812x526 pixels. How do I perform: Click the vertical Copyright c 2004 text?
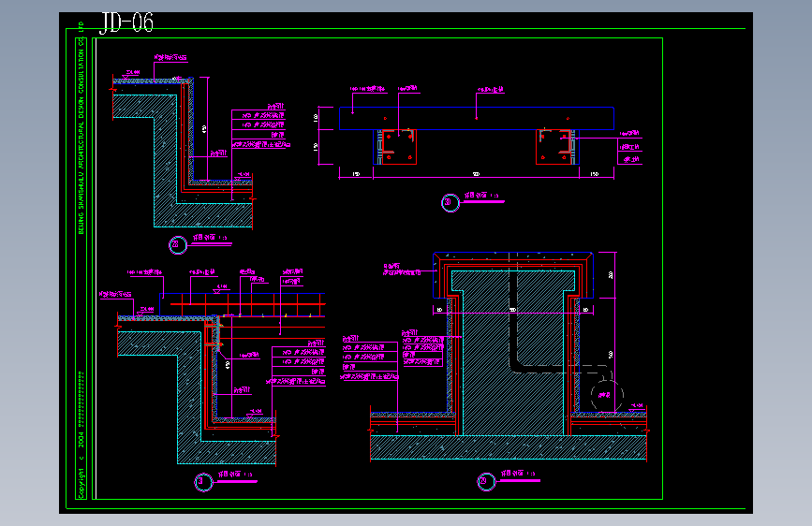click(x=81, y=435)
